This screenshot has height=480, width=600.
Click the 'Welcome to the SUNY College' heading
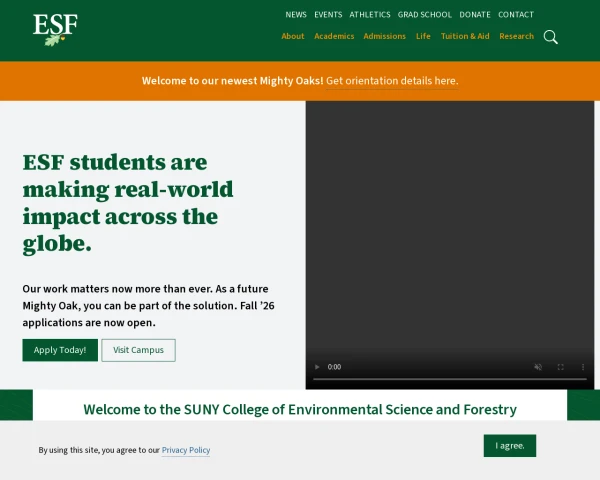(x=300, y=410)
